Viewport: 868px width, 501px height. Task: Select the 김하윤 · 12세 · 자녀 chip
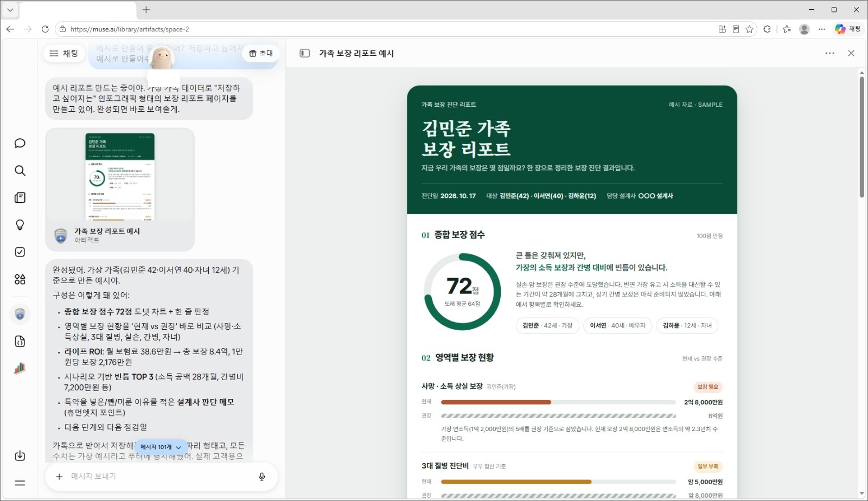[687, 325]
